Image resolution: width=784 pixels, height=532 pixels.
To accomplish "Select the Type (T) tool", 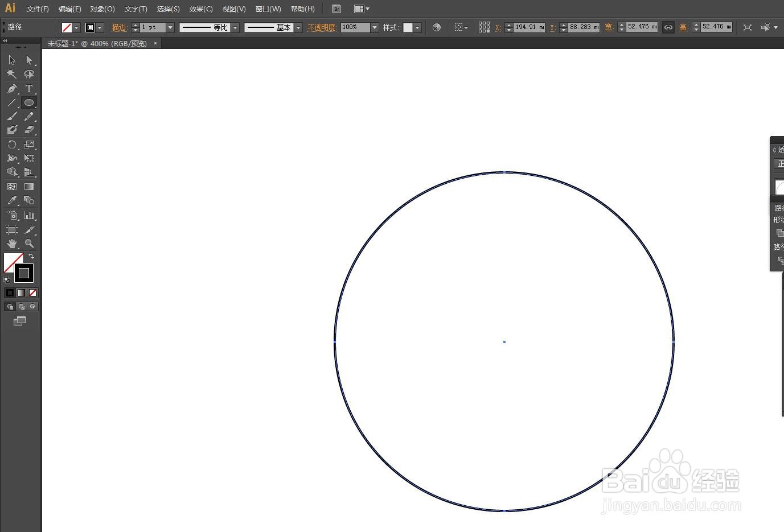I will pyautogui.click(x=29, y=89).
